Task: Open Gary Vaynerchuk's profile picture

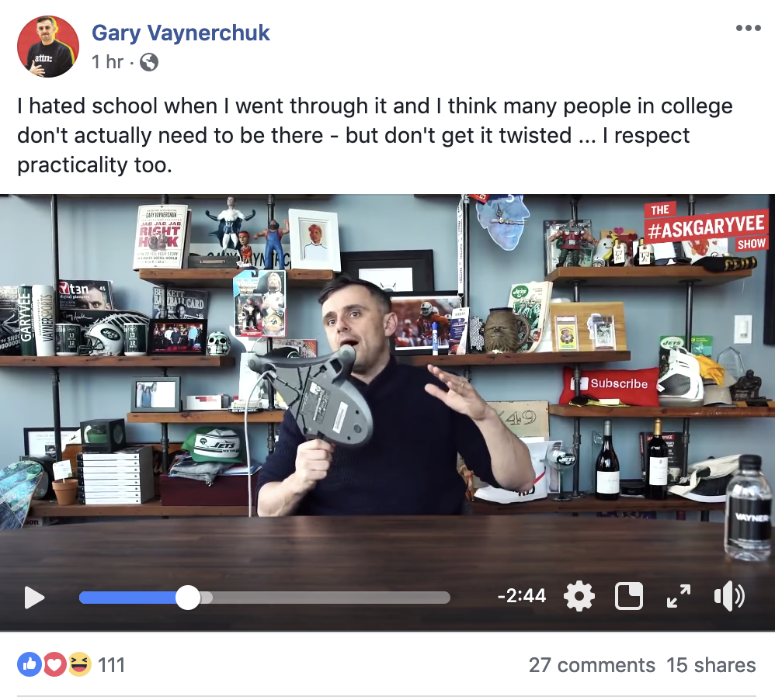Action: coord(48,47)
